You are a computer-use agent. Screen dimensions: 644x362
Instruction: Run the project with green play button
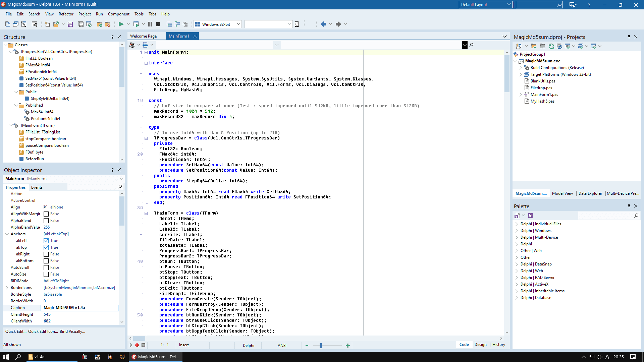121,24
